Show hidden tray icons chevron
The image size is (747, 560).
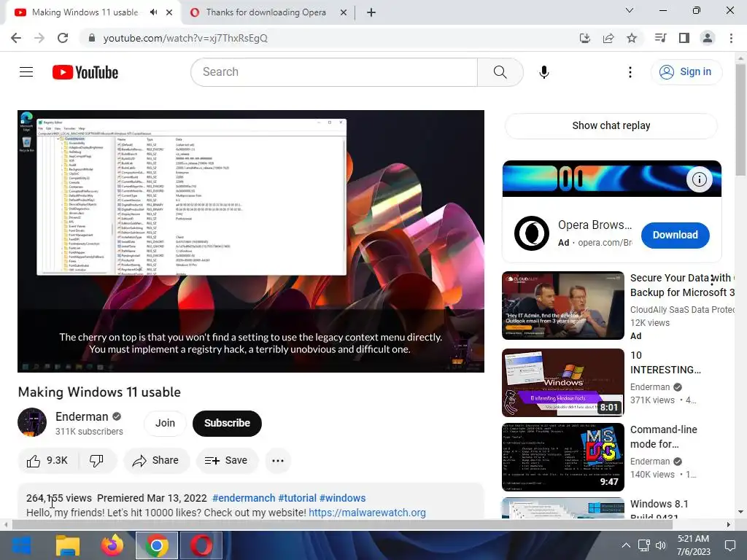(626, 545)
